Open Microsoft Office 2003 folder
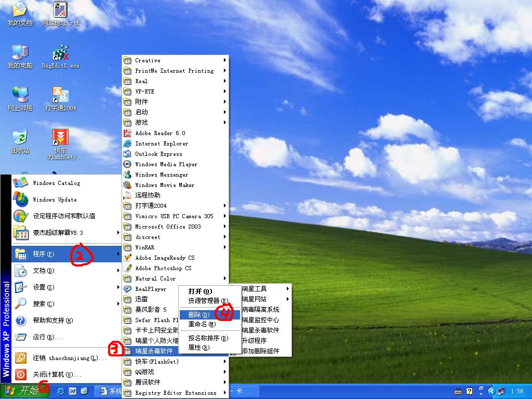Screen dimensions: 532x399 (x=175, y=227)
